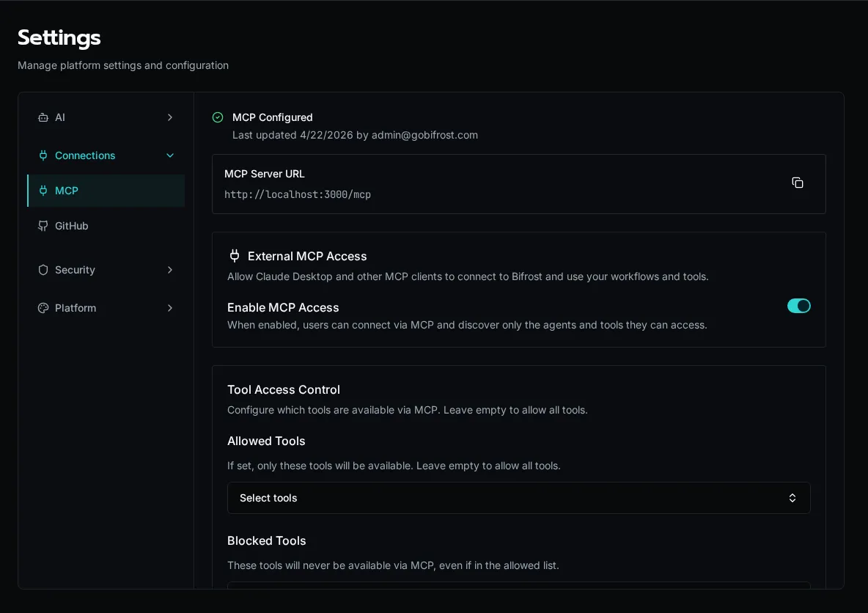The width and height of the screenshot is (868, 613).
Task: Expand the Security section chevron
Action: click(170, 270)
